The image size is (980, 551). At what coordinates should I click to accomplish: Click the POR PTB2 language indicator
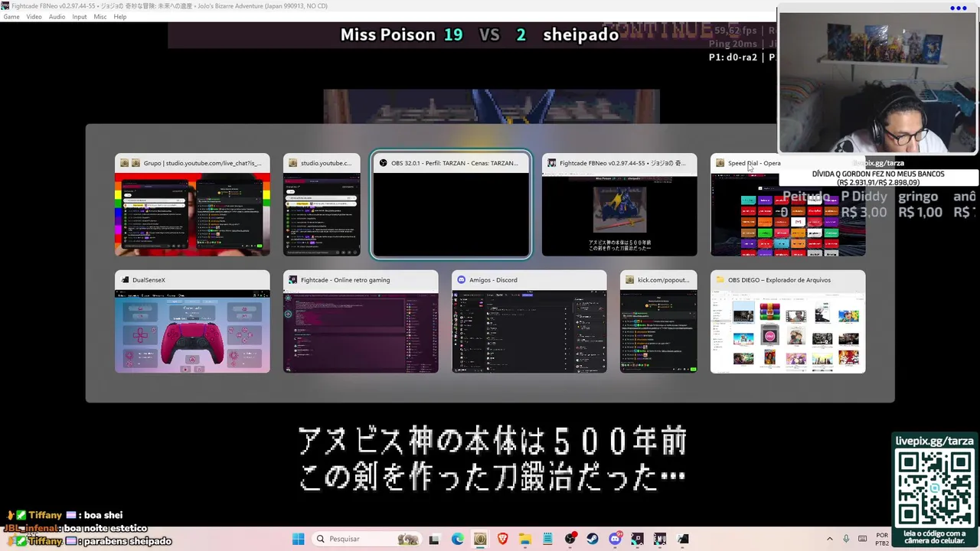pyautogui.click(x=882, y=539)
